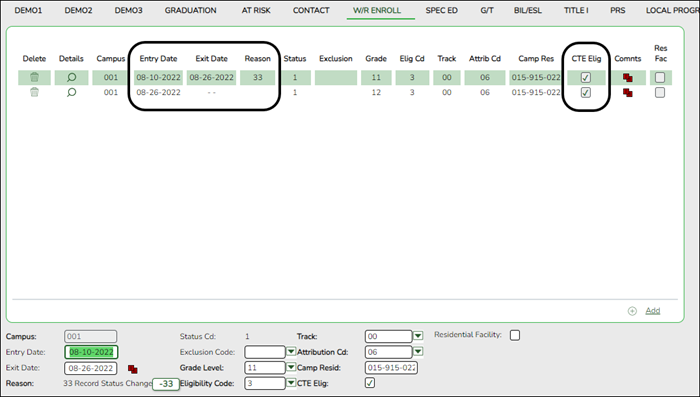Open the Exclusion Code dropdown arrow

point(291,352)
